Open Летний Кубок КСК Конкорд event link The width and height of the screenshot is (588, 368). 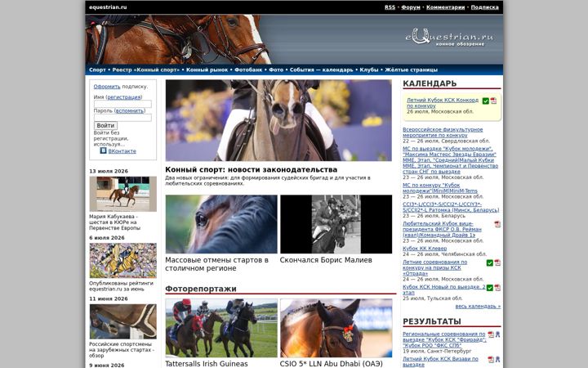coord(443,103)
